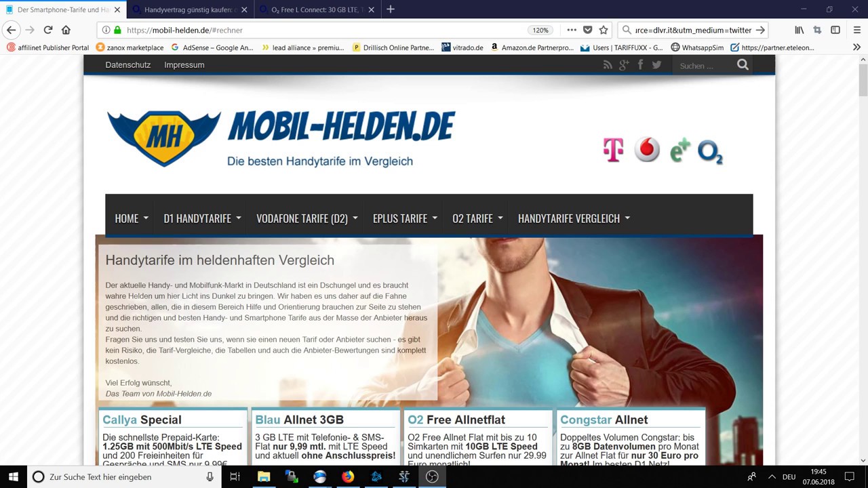This screenshot has height=488, width=868.
Task: Open lead alliance bookmark
Action: [303, 47]
